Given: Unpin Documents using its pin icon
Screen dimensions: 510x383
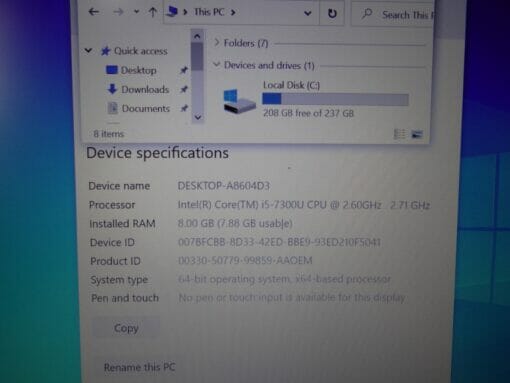Looking at the screenshot, I should point(184,108).
